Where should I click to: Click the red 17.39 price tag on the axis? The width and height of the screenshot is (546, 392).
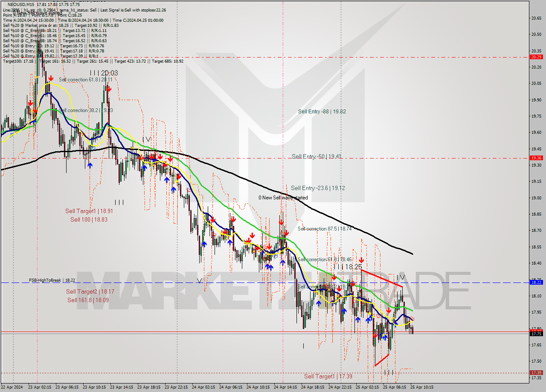[x=536, y=372]
